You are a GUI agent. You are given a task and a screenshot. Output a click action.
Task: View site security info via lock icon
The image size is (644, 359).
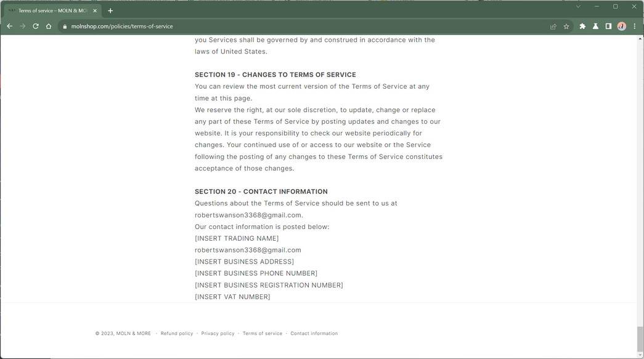tap(64, 26)
